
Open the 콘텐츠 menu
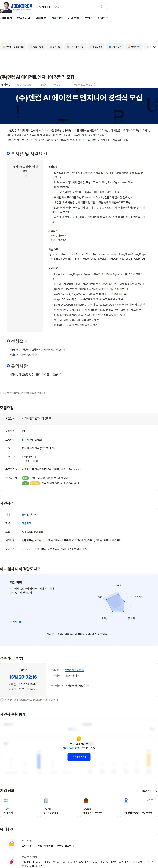(x=88, y=18)
